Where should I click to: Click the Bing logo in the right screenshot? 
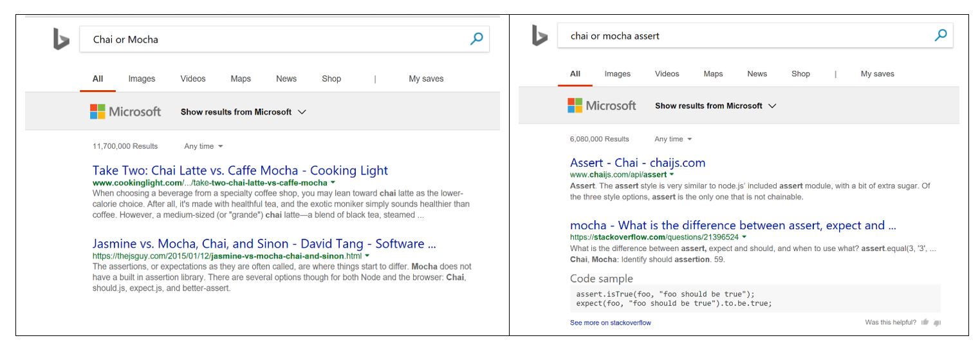click(539, 35)
